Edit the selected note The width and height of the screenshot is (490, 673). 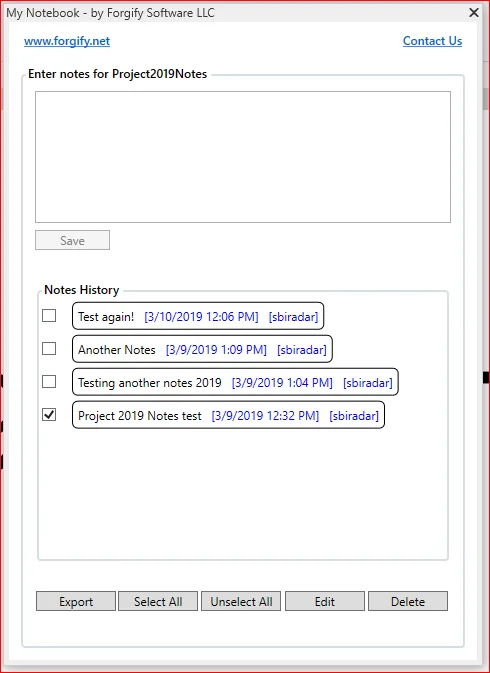pos(325,601)
